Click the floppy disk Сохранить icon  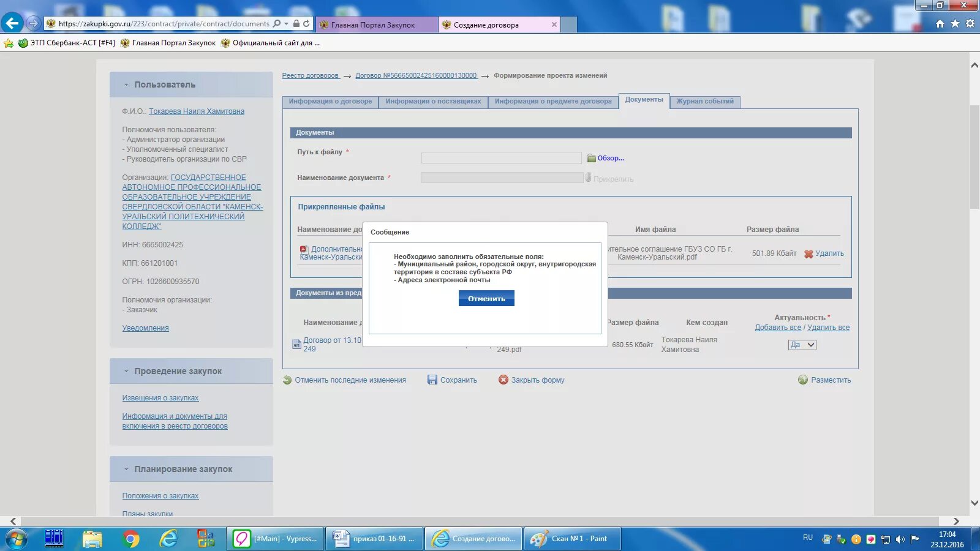point(432,380)
